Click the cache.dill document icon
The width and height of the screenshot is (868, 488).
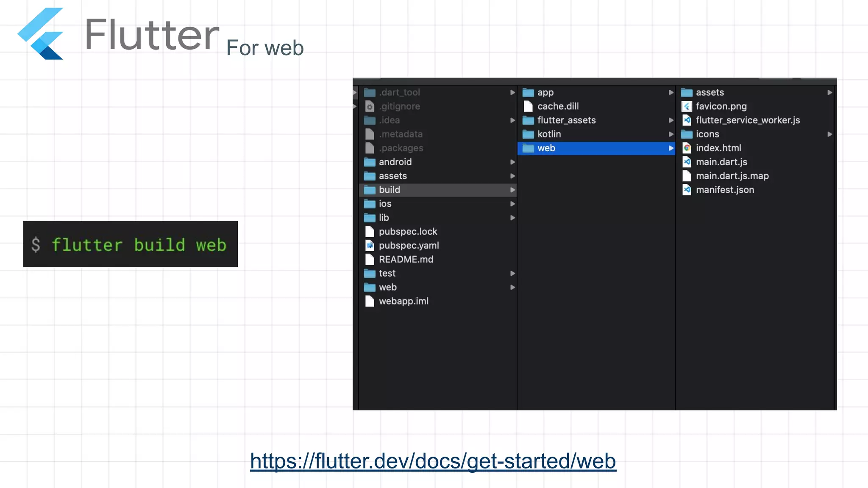tap(528, 106)
